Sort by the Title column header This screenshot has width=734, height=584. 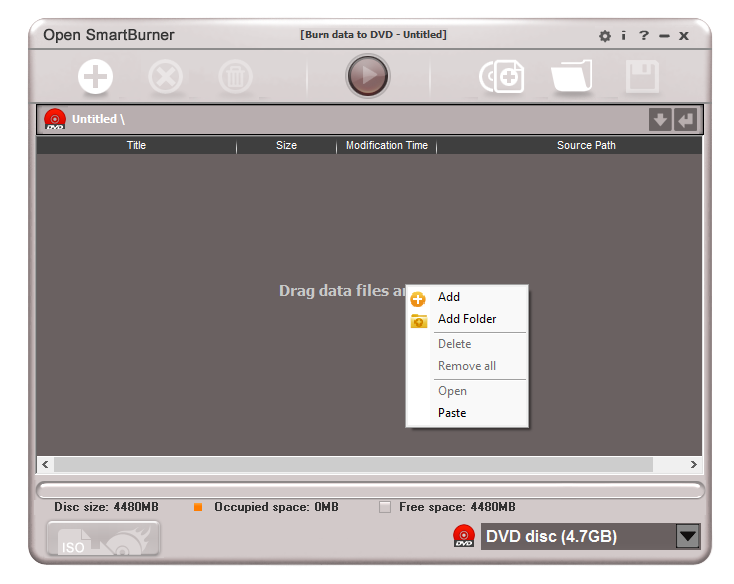pos(136,146)
